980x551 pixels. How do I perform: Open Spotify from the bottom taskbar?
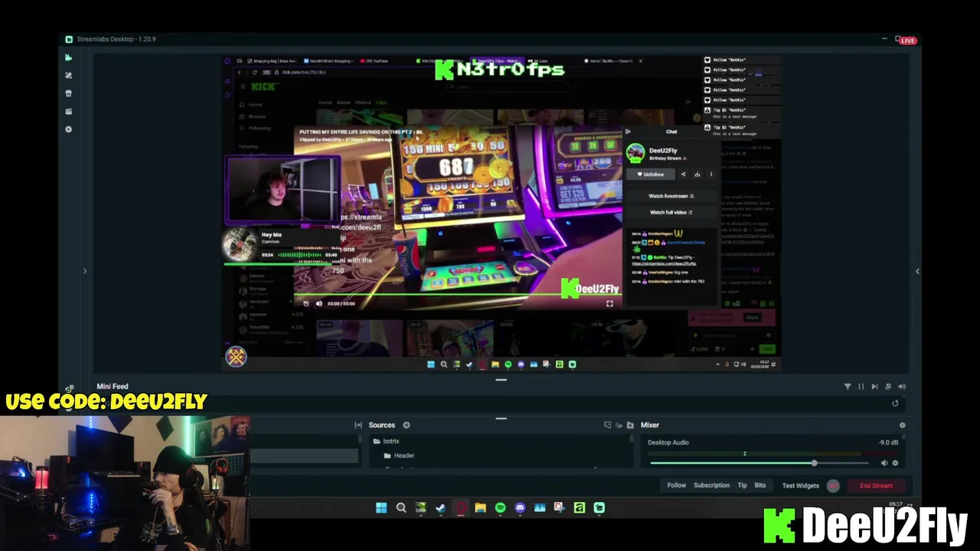500,507
